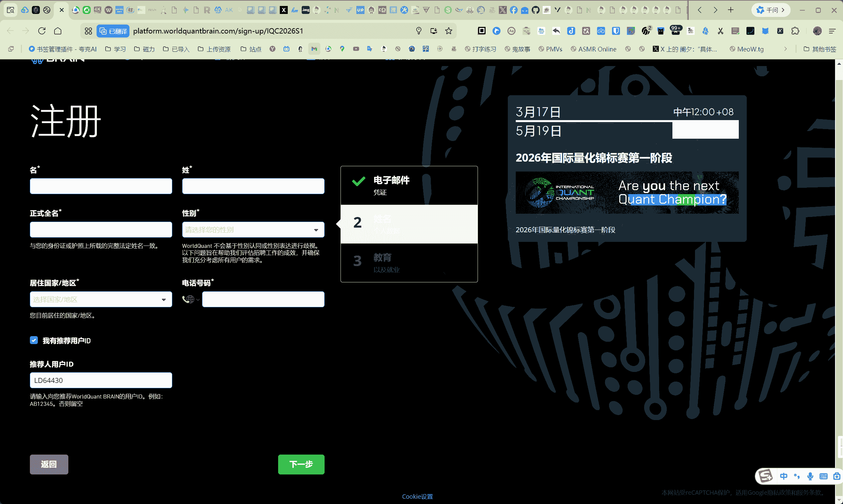This screenshot has width=843, height=504.
Task: Uncheck the 我有推荐用户ID checkbox
Action: (34, 340)
